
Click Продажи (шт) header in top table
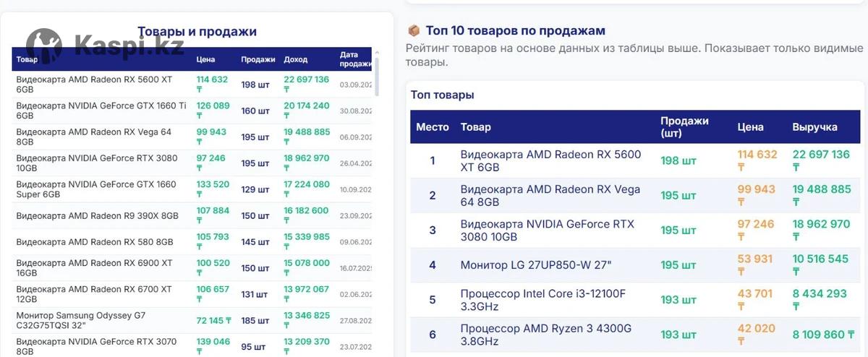684,127
